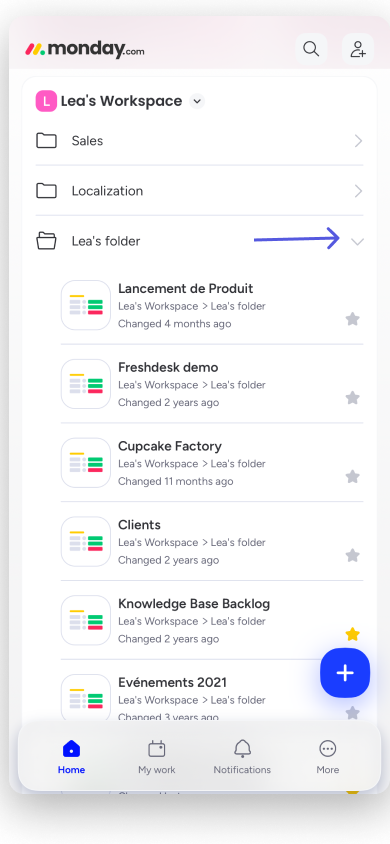Open the Knowledge Base Backlog title

coord(194,604)
